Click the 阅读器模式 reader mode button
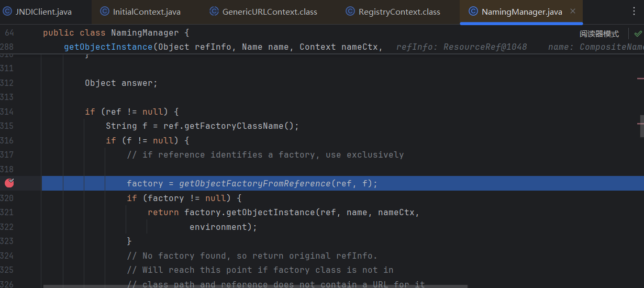The width and height of the screenshot is (644, 288). pos(599,34)
